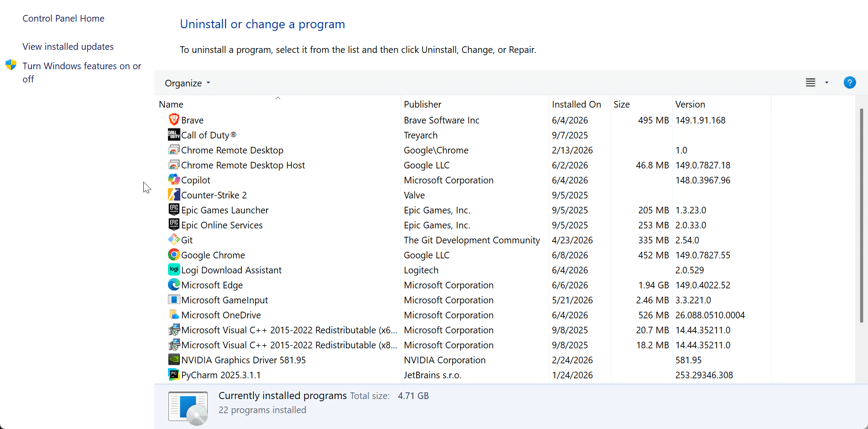Select the Counter-Strike 2 name
Image resolution: width=868 pixels, height=429 pixels.
coord(214,195)
